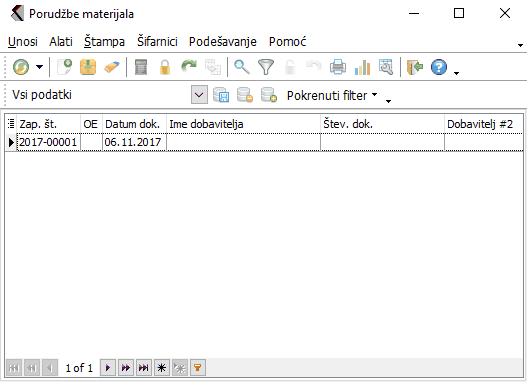Click the funnel filter icon in toolbar

(266, 67)
